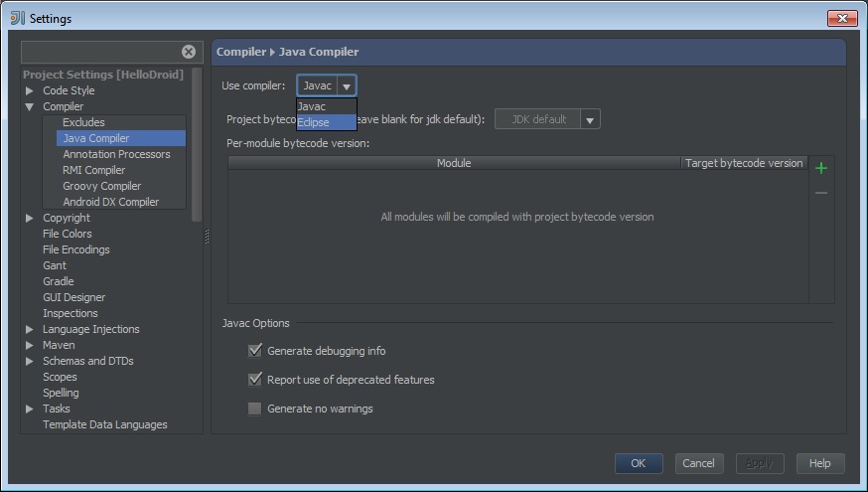Expand the Maven settings node
Image resolution: width=868 pixels, height=492 pixels.
point(30,345)
